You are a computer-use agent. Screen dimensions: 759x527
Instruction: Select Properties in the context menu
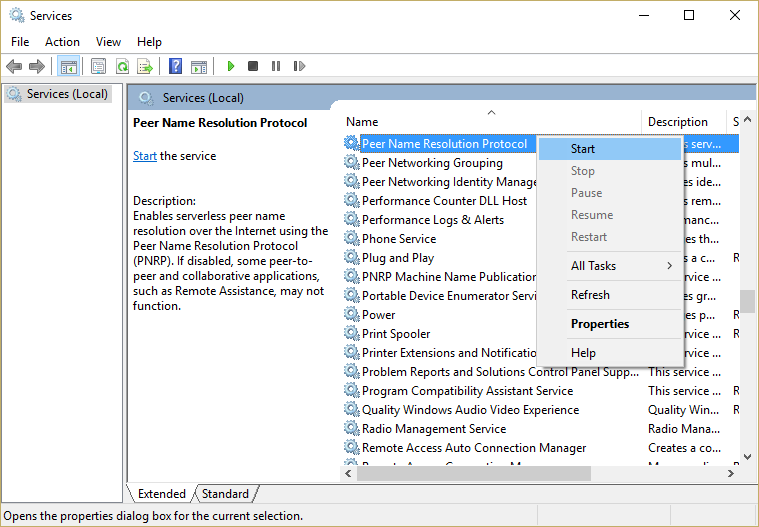click(600, 324)
